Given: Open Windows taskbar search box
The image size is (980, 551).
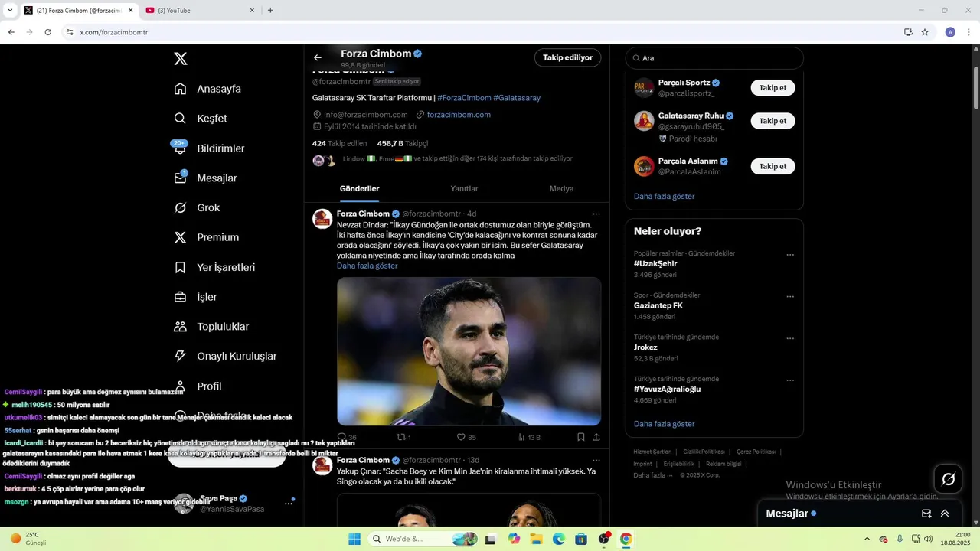Looking at the screenshot, I should pos(424,539).
